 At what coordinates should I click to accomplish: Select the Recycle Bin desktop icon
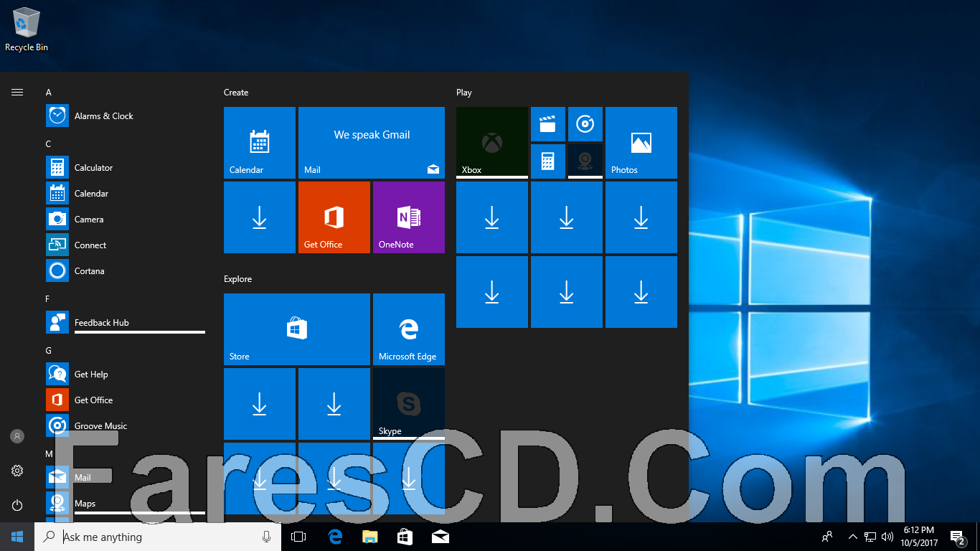(x=27, y=29)
